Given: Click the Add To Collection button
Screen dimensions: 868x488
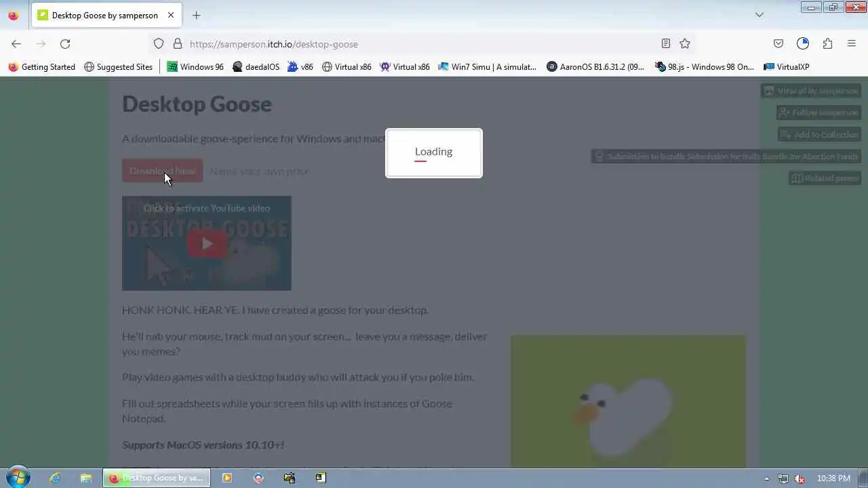Looking at the screenshot, I should coord(819,134).
